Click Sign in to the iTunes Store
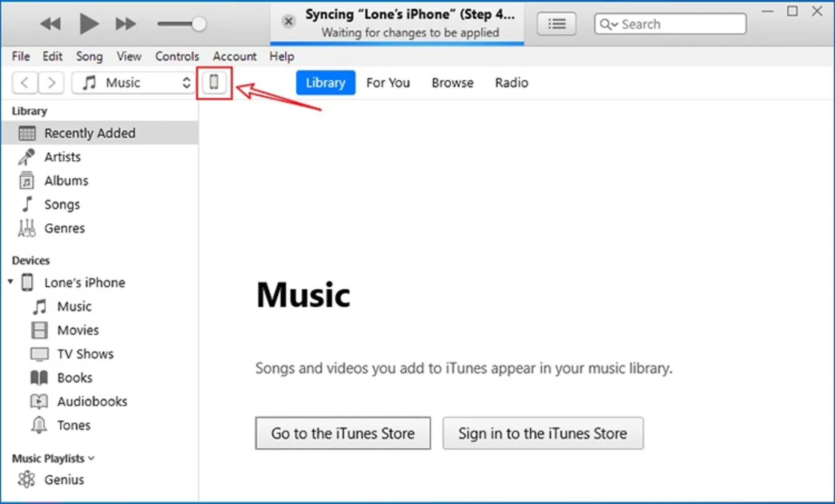Image resolution: width=835 pixels, height=504 pixels. 542,434
